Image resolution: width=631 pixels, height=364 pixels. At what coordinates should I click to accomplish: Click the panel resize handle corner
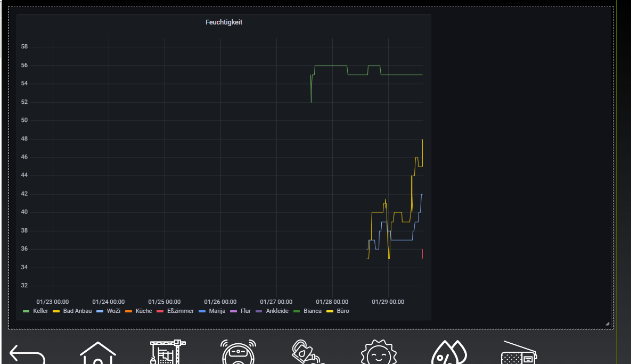click(607, 324)
